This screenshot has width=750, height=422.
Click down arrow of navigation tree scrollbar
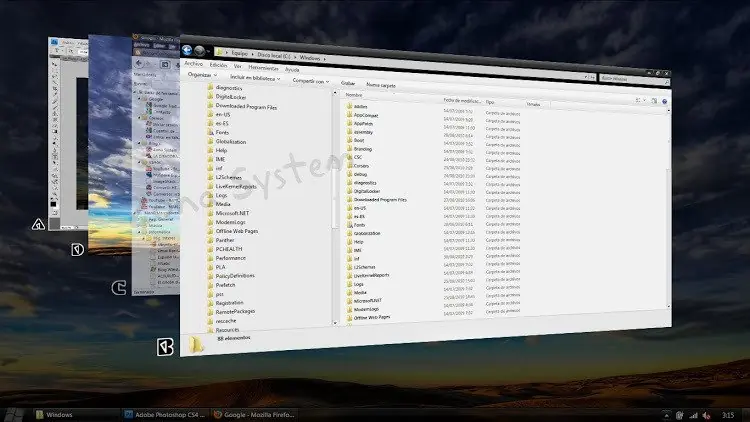click(335, 322)
